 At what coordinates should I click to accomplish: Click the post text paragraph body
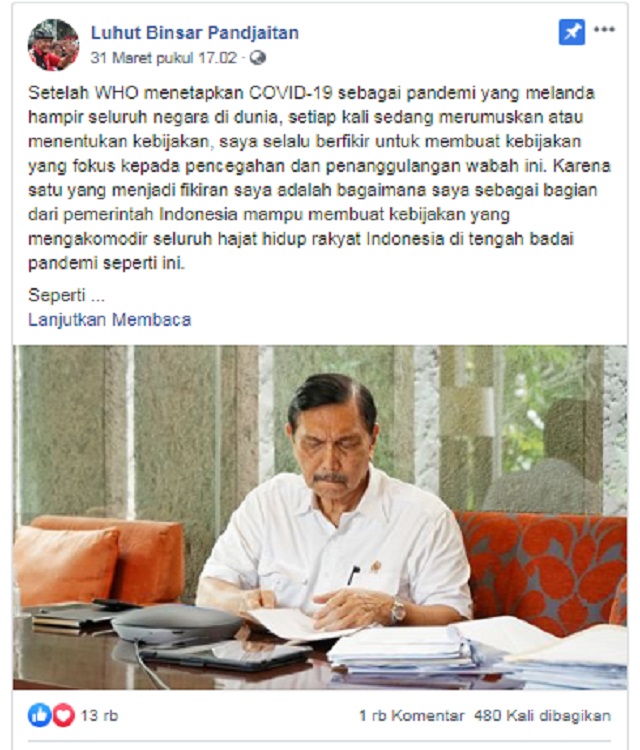tap(319, 178)
